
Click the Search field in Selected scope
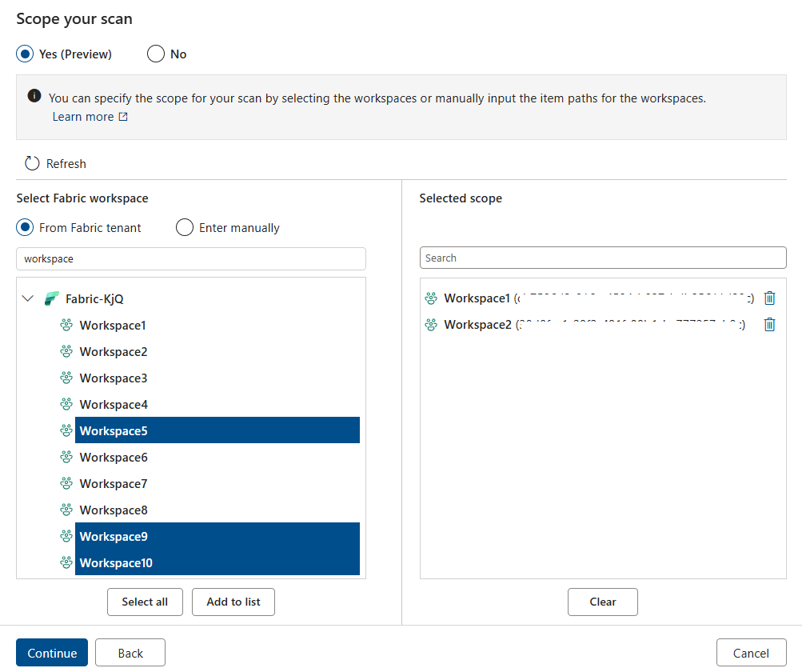603,258
